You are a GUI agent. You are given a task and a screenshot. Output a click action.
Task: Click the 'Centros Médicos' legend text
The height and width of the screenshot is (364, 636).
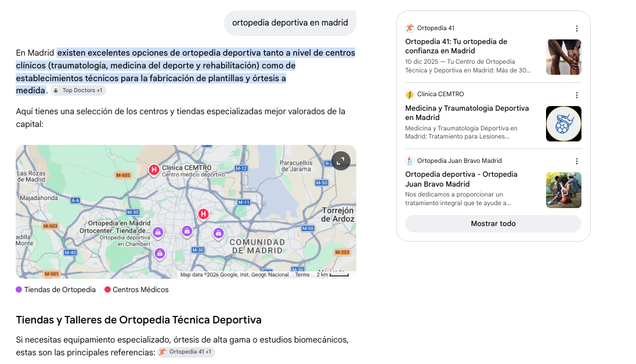pos(140,289)
